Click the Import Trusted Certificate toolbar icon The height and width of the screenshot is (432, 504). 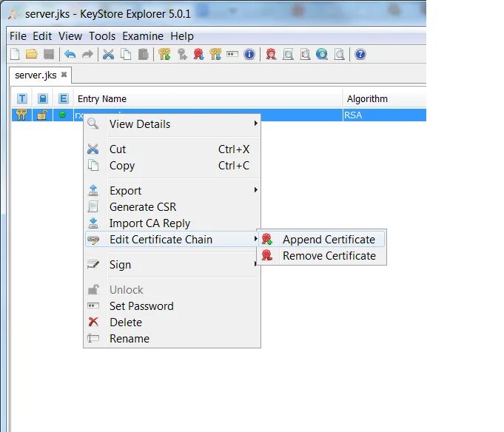tap(198, 54)
